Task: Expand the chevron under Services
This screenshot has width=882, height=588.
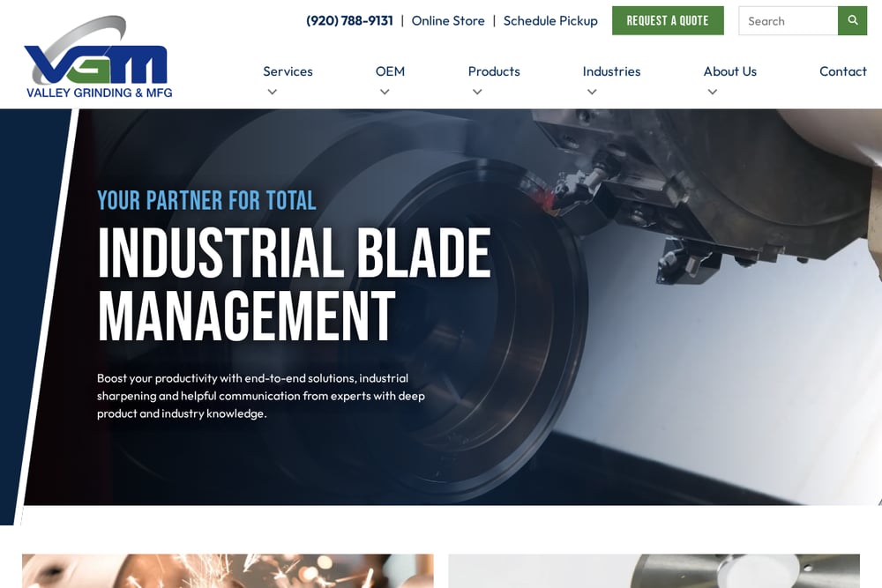Action: [273, 92]
